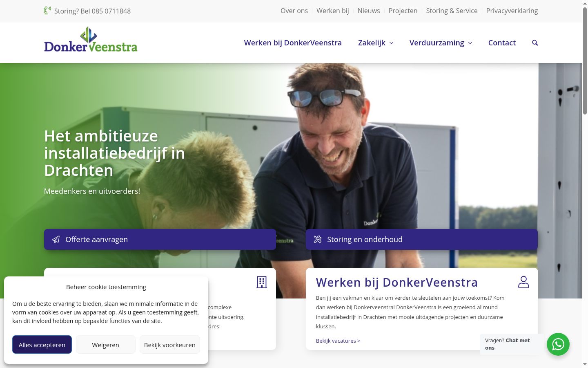This screenshot has height=368, width=588.
Task: Click the Beheer cookie toestemming title
Action: pyautogui.click(x=106, y=287)
